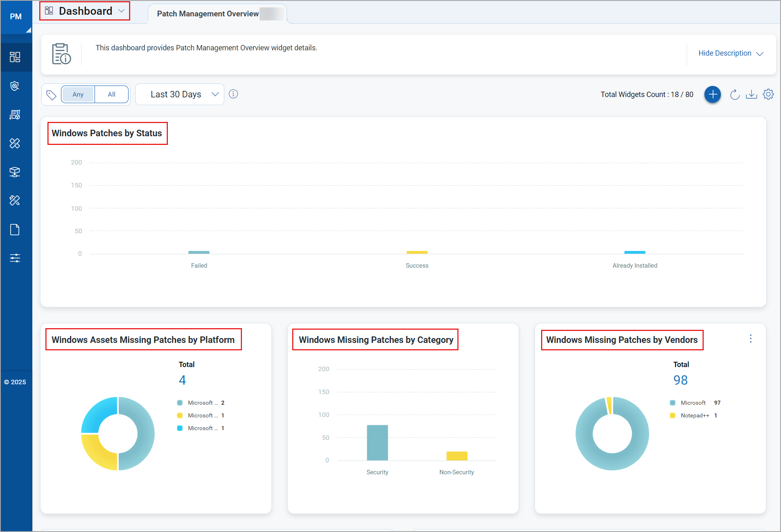Expand the PM module switcher
Image resolution: width=781 pixels, height=532 pixels.
(16, 17)
